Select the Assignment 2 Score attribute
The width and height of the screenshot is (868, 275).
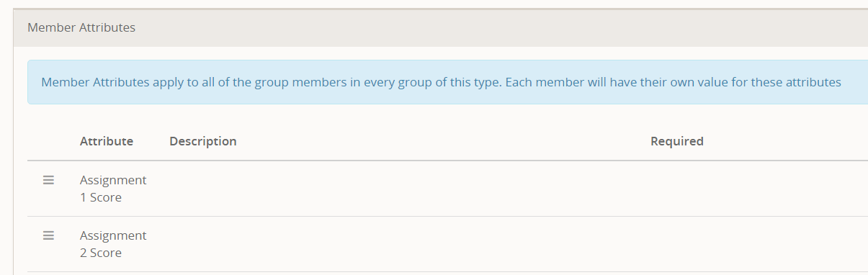point(113,244)
